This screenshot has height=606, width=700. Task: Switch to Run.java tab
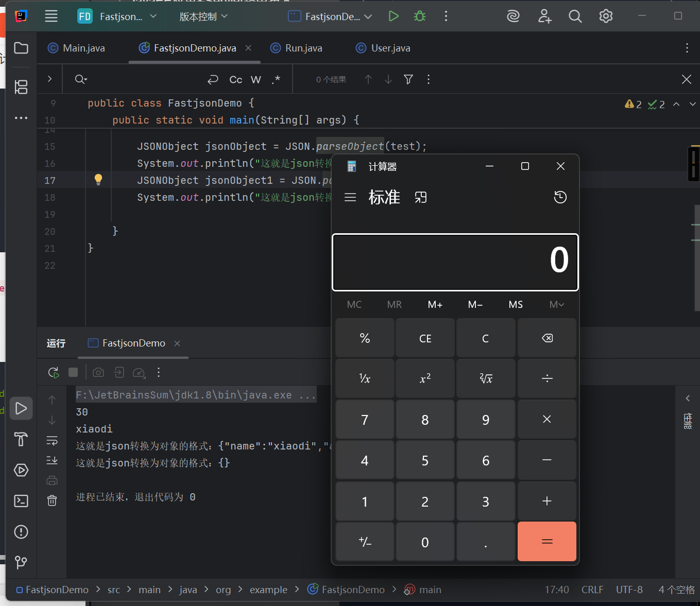point(296,48)
